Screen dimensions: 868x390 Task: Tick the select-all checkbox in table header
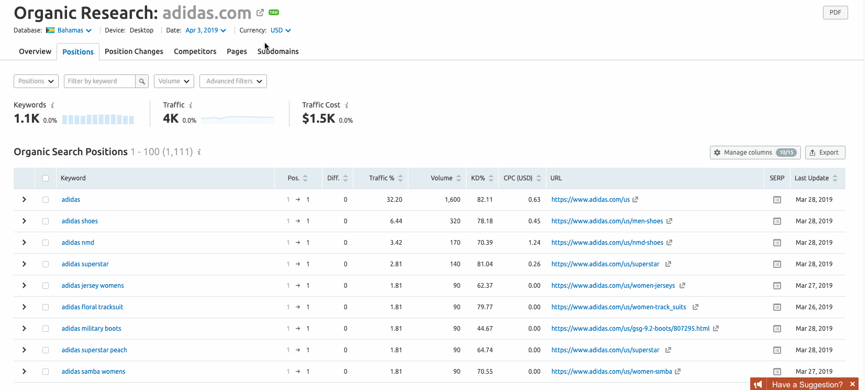click(46, 178)
